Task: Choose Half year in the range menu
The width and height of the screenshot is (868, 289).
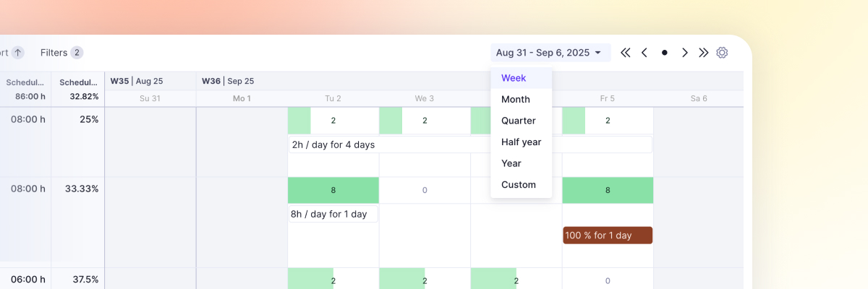Action: (522, 142)
